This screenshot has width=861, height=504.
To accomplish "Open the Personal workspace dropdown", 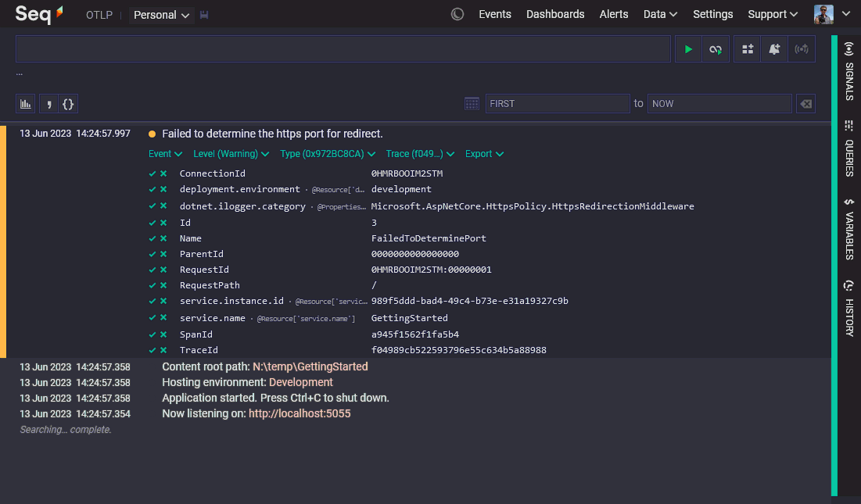I will click(161, 16).
